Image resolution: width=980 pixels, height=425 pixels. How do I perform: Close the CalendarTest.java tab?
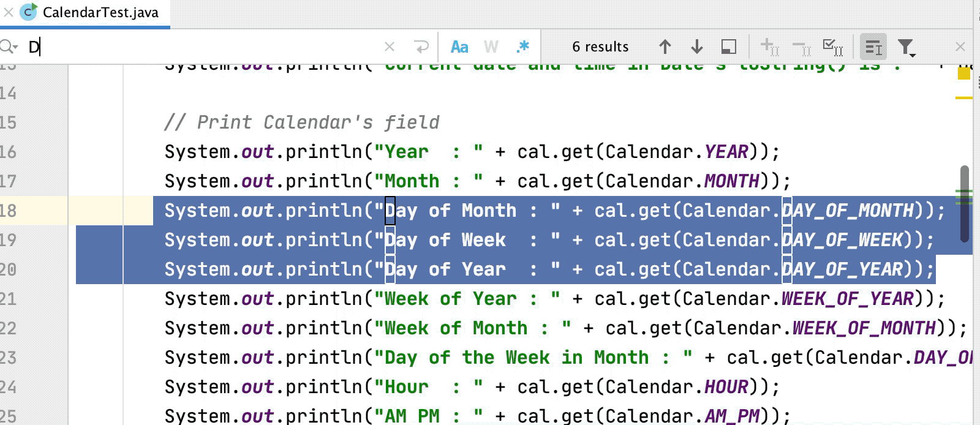point(8,12)
